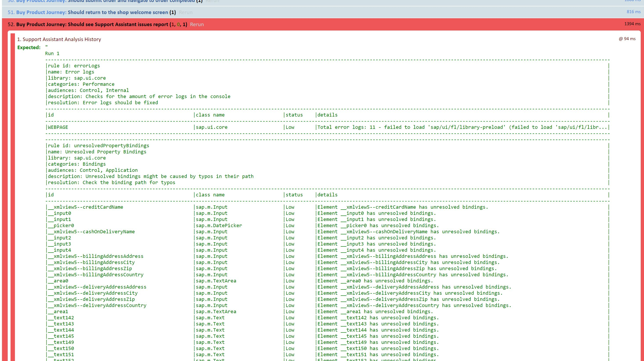Click 'audiences: Control, Internal' line

coord(88,90)
